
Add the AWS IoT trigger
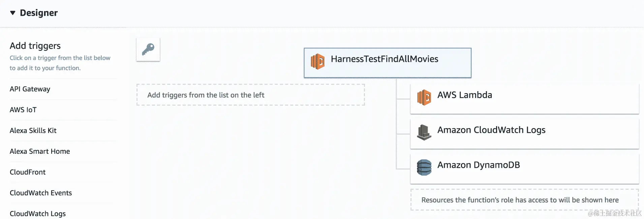point(23,110)
